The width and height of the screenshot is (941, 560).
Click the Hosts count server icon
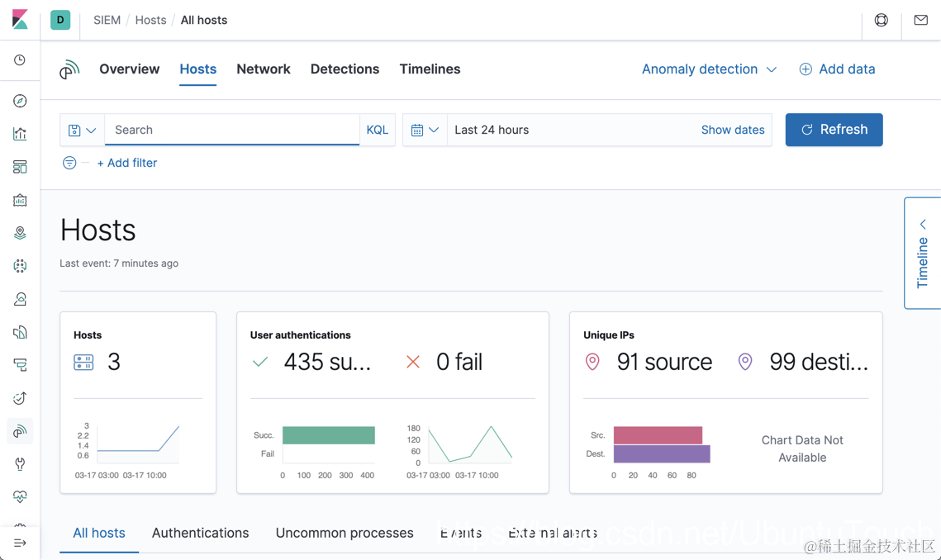click(x=83, y=362)
